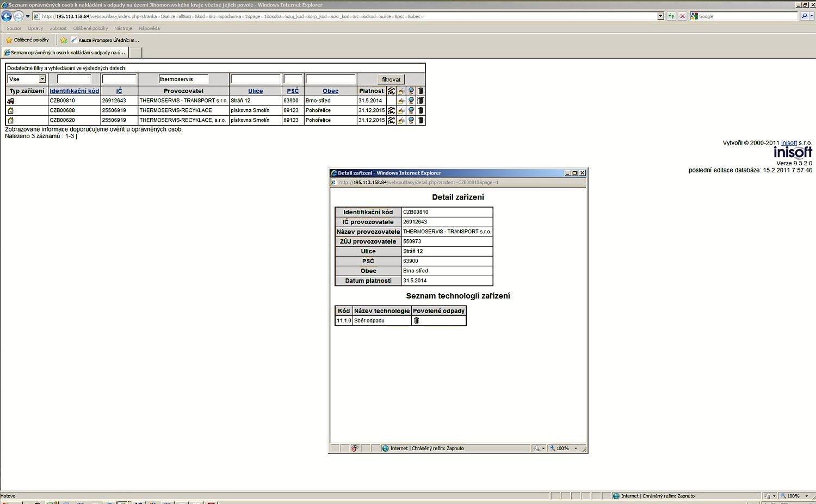Click the edit hand icon in CZB00620 row
This screenshot has width=816, height=504.
(401, 120)
